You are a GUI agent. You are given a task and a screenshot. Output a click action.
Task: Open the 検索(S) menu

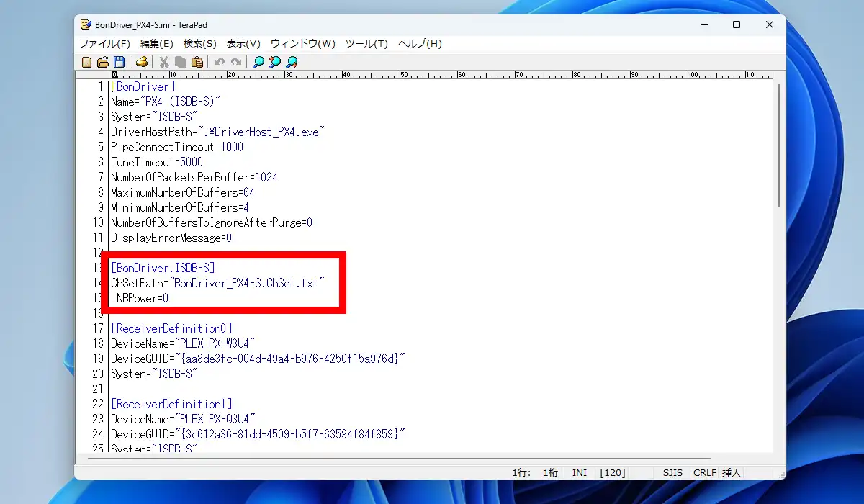(x=200, y=44)
